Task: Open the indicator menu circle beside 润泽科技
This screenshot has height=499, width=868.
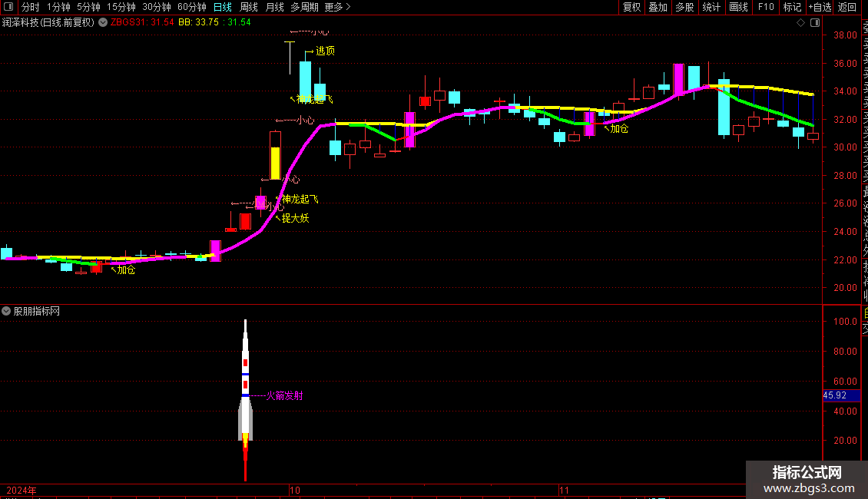Action: click(x=103, y=22)
